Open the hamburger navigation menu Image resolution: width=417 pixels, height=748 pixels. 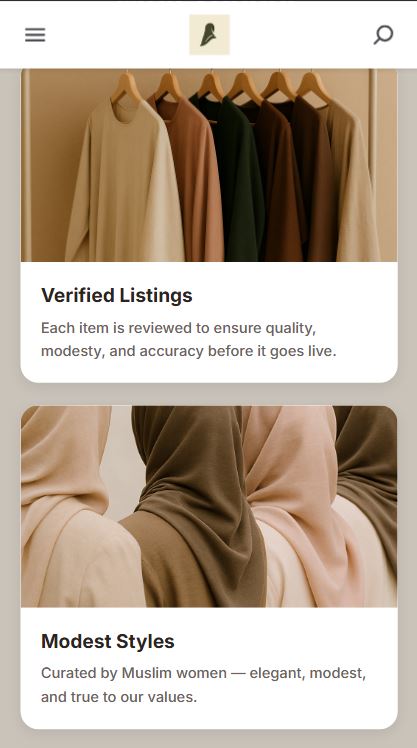[x=35, y=35]
